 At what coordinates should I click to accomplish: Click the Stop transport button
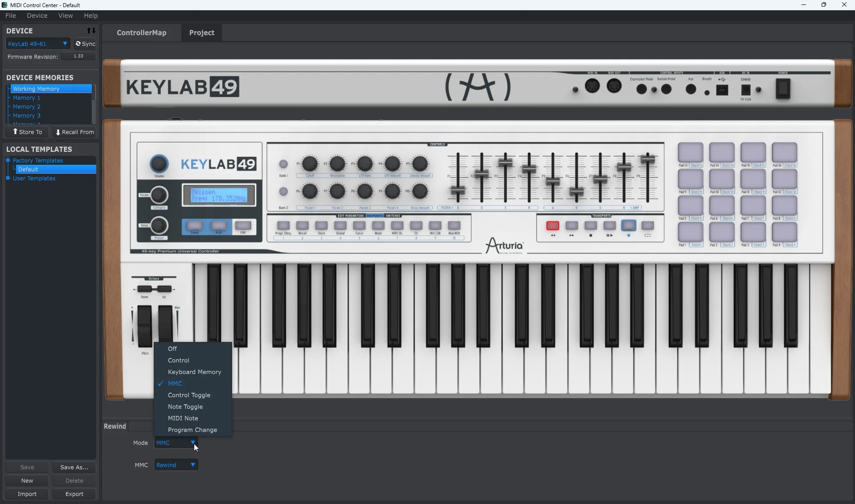[591, 226]
